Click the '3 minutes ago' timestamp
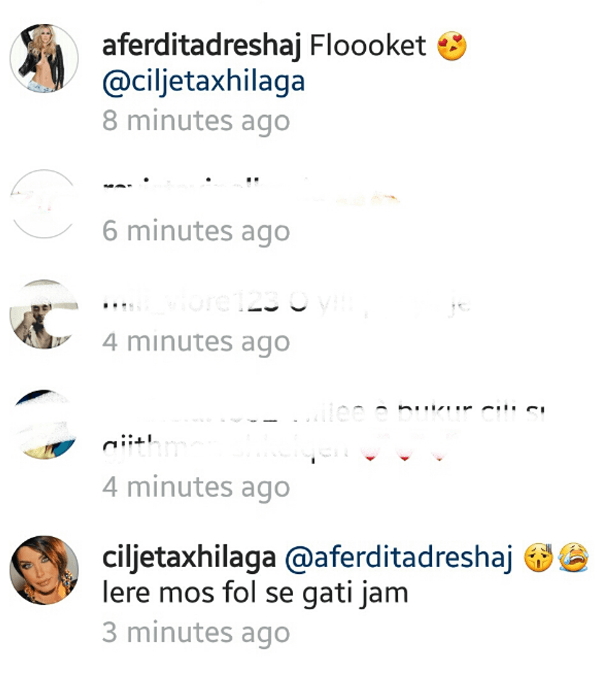 point(196,632)
